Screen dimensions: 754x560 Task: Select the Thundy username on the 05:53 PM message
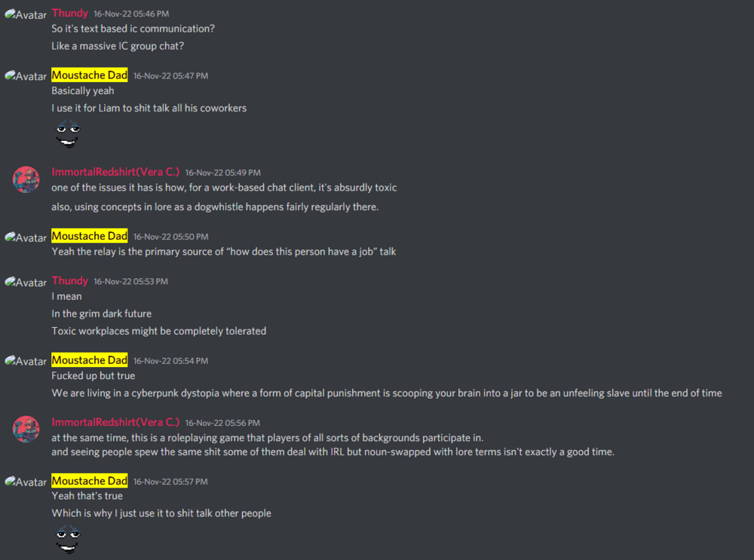[x=69, y=280]
